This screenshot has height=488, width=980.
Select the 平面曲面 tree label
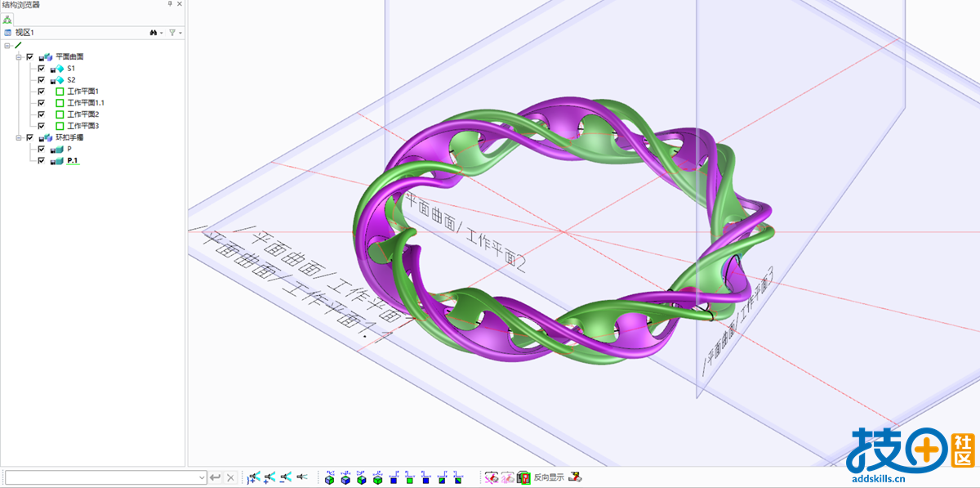(69, 57)
